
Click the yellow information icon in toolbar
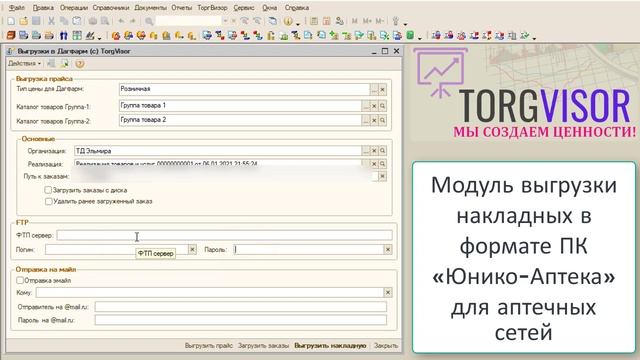click(x=288, y=21)
